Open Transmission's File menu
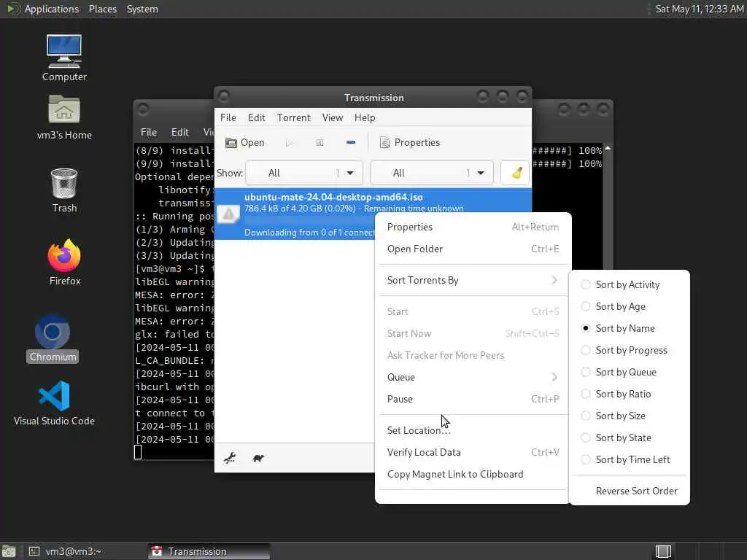Viewport: 747px width, 560px height. pos(228,117)
